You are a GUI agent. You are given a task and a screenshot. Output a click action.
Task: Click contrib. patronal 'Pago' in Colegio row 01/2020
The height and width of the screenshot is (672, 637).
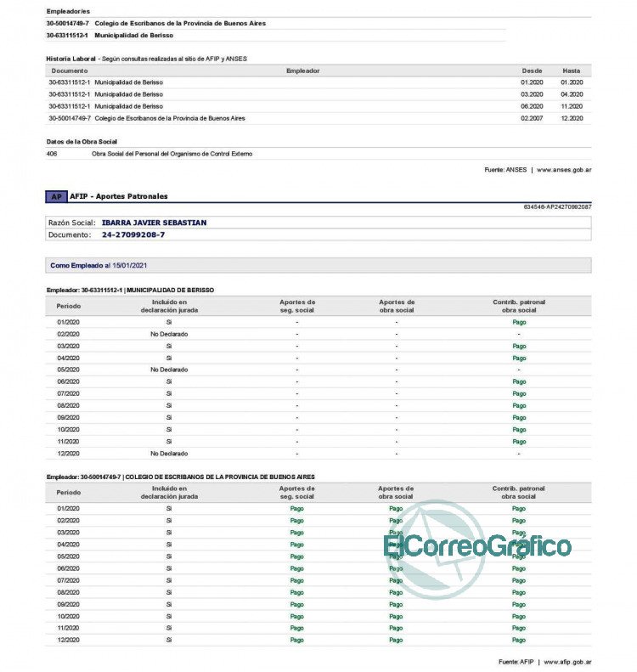click(x=519, y=509)
